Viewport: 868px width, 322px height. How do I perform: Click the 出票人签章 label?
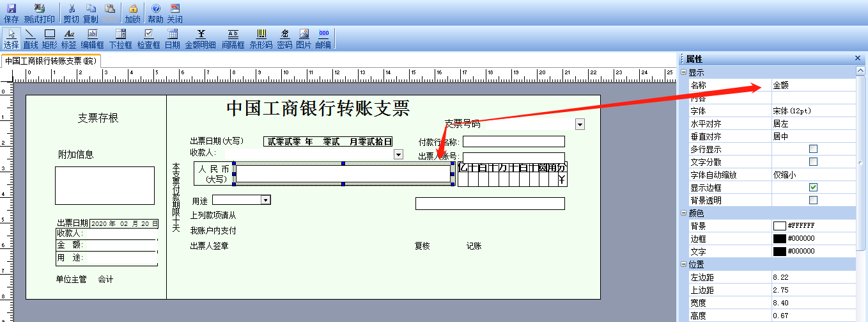[210, 246]
